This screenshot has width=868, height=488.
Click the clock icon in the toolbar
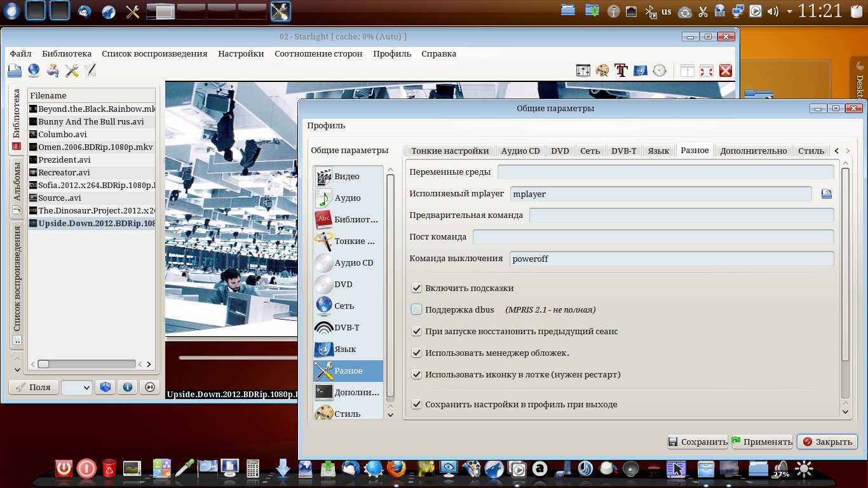coord(660,71)
